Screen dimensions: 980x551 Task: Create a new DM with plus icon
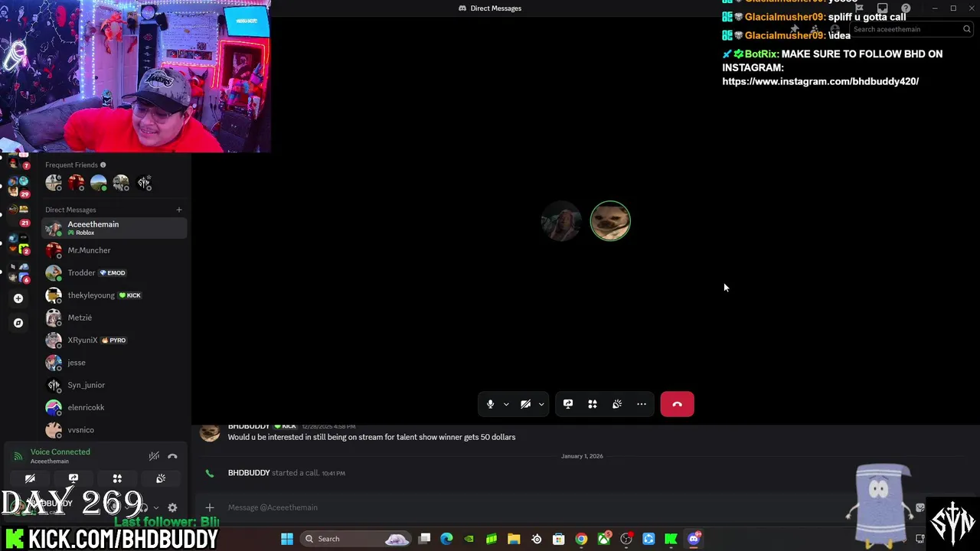click(179, 210)
